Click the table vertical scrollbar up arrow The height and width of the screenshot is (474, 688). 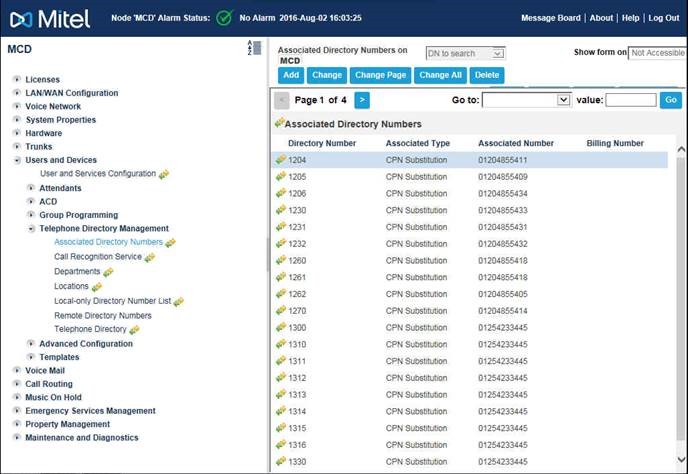[x=681, y=150]
